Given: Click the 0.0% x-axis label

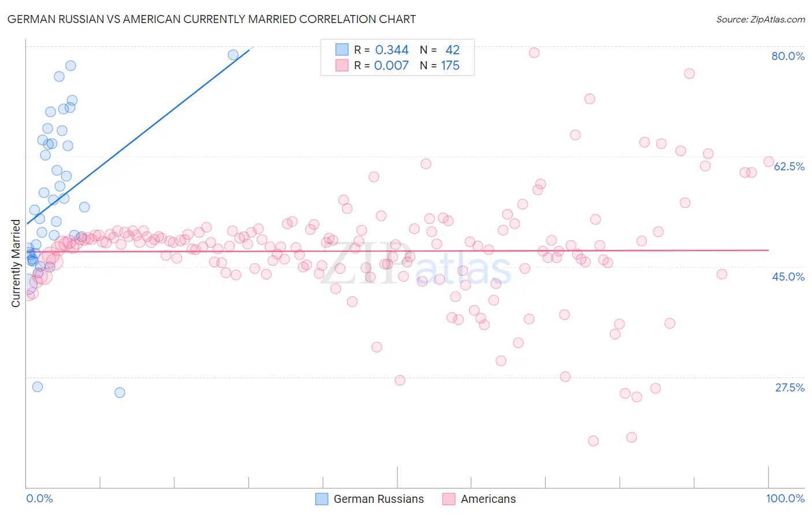Looking at the screenshot, I should [x=40, y=498].
